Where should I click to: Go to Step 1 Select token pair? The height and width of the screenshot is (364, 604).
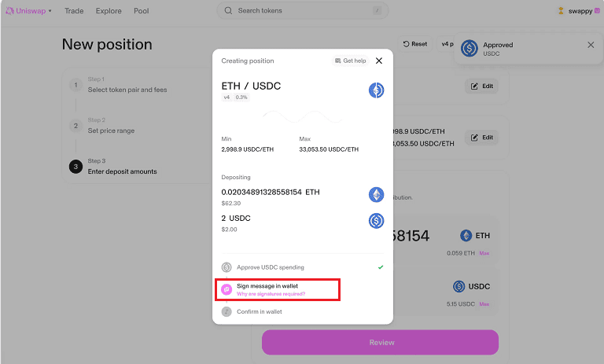click(x=127, y=85)
